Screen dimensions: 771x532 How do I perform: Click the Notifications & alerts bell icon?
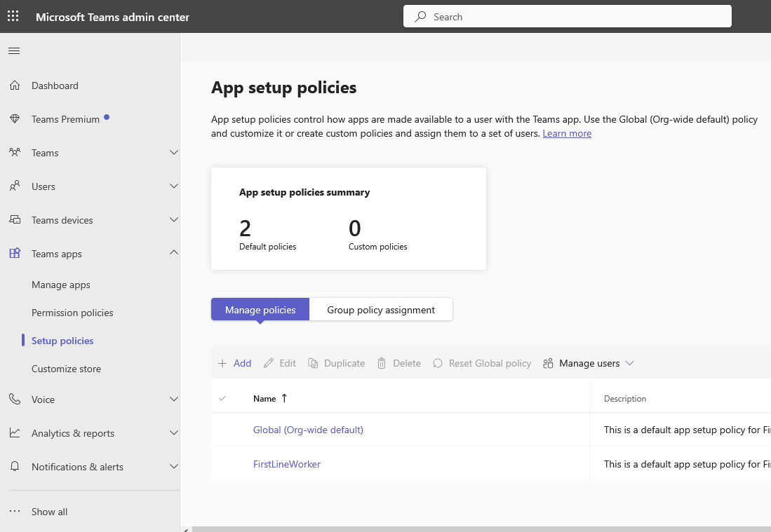(15, 467)
